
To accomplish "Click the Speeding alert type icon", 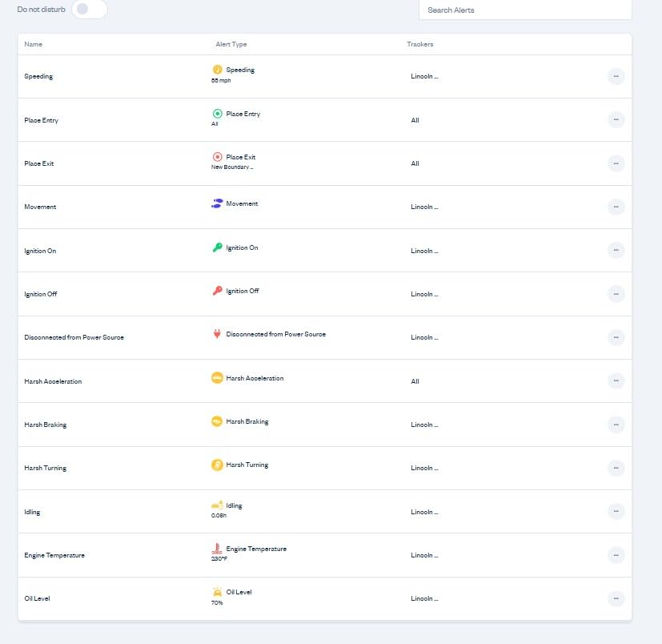I will point(217,70).
